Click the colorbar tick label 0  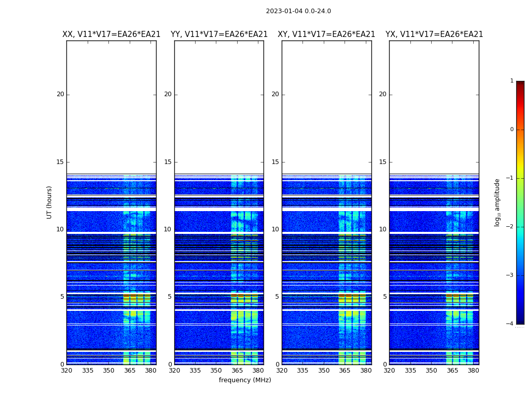(512, 130)
